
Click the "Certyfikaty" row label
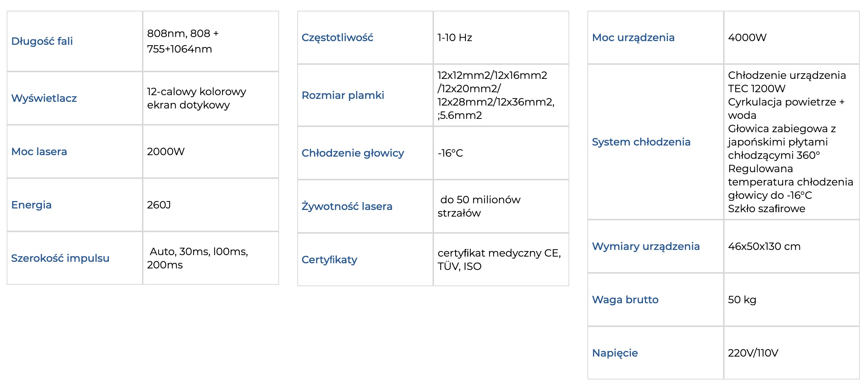pyautogui.click(x=329, y=260)
